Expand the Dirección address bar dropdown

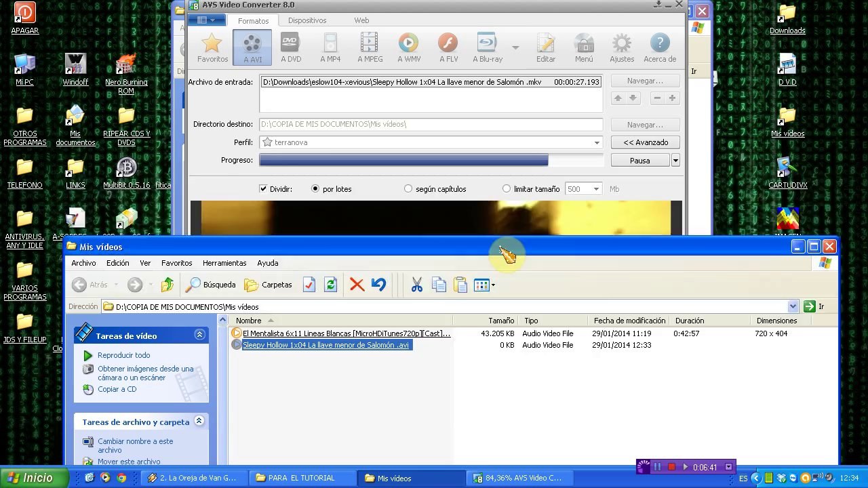[x=793, y=307]
